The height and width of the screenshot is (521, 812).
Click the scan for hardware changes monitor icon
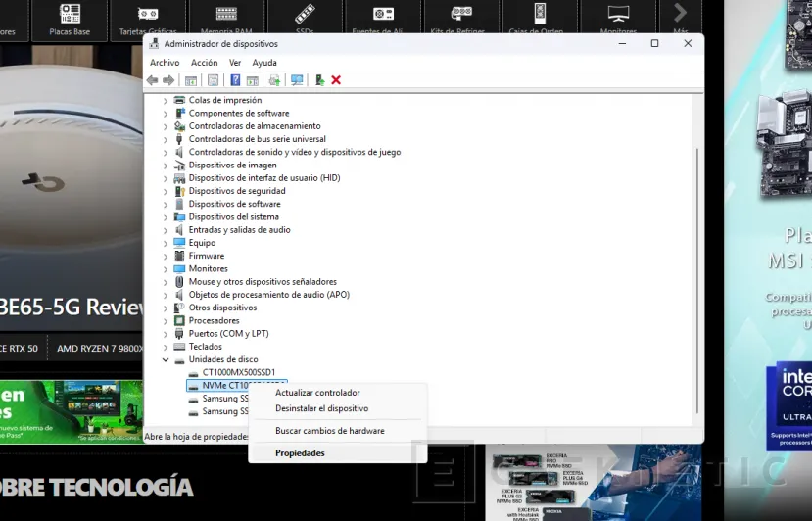tap(297, 80)
